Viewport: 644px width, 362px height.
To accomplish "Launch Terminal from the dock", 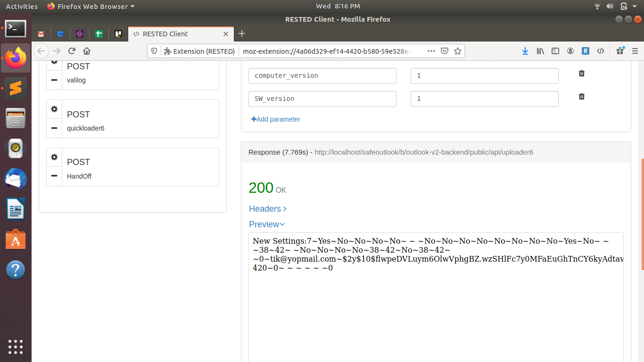I will pyautogui.click(x=16, y=29).
